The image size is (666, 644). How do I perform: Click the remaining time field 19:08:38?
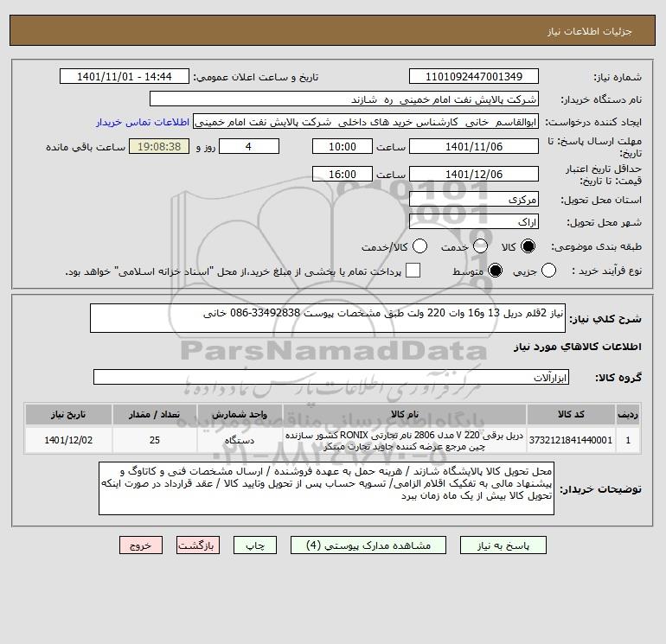tap(159, 146)
